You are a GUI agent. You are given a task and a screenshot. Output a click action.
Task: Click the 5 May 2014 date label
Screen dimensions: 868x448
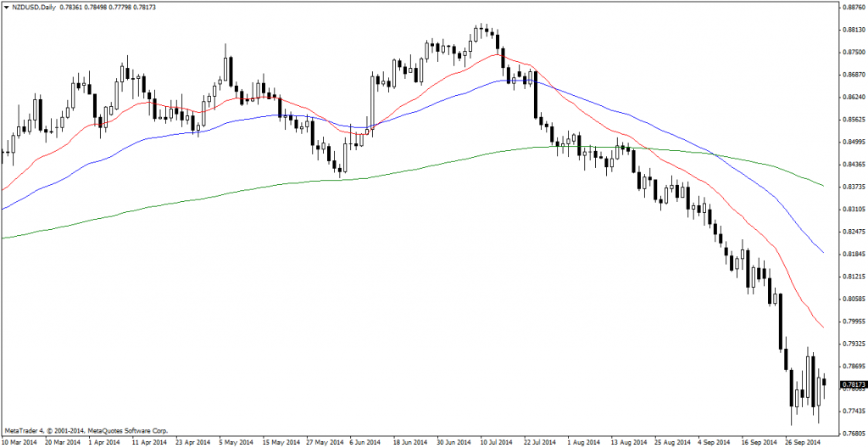236,442
